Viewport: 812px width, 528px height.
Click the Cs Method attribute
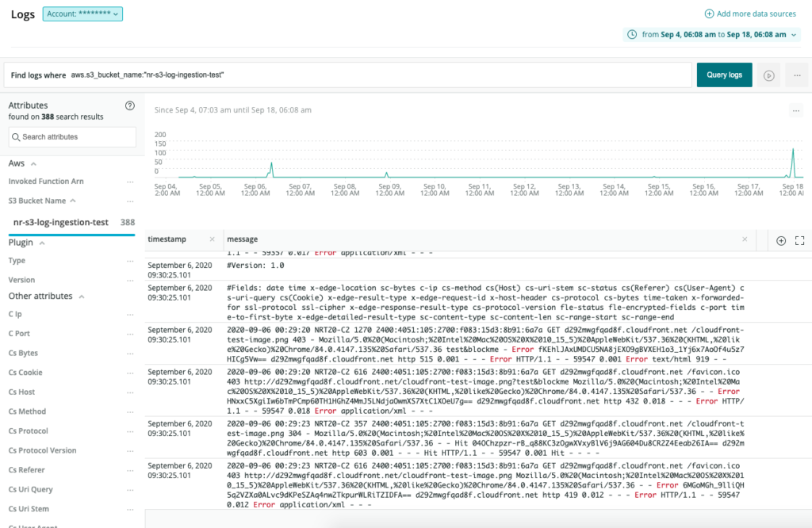28,411
